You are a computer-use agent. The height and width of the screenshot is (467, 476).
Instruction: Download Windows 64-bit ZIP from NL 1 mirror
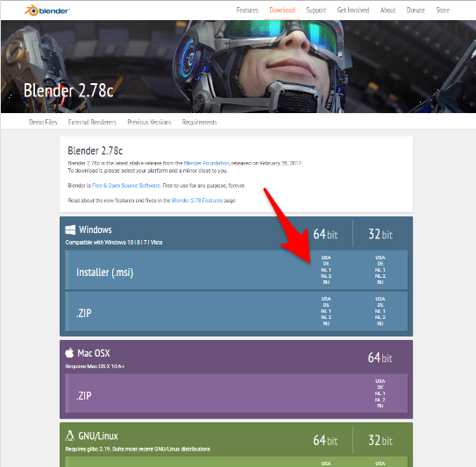click(326, 311)
